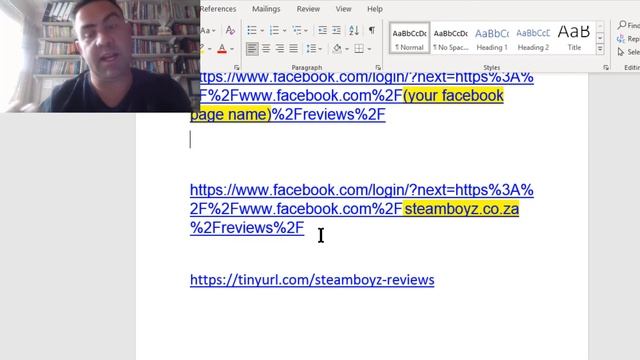
Task: Click the Bullets list icon
Action: pos(252,30)
